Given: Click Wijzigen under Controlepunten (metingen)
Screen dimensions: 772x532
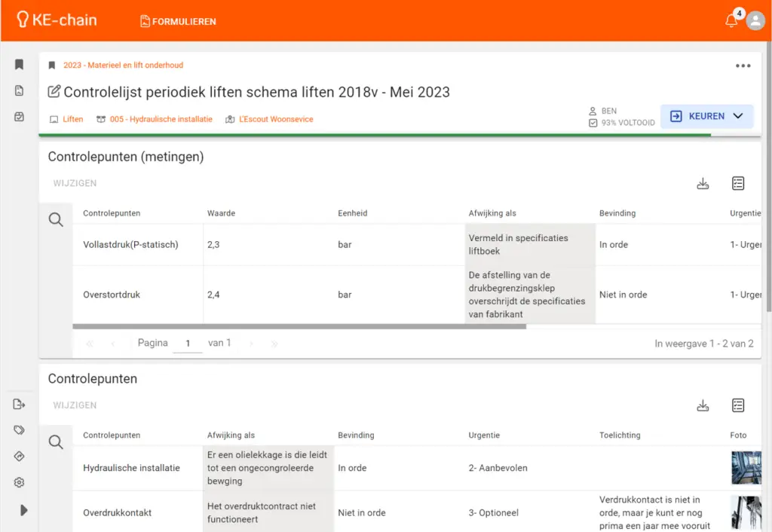Looking at the screenshot, I should [x=75, y=183].
